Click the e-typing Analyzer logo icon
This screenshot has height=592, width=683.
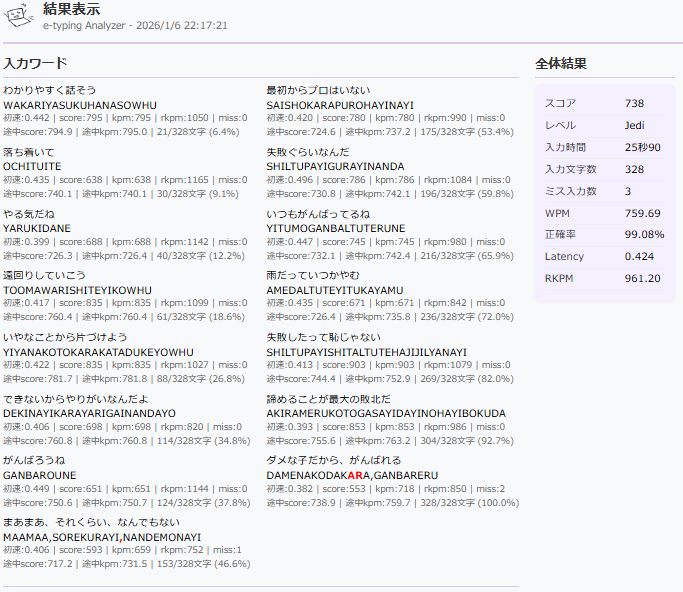coord(20,18)
